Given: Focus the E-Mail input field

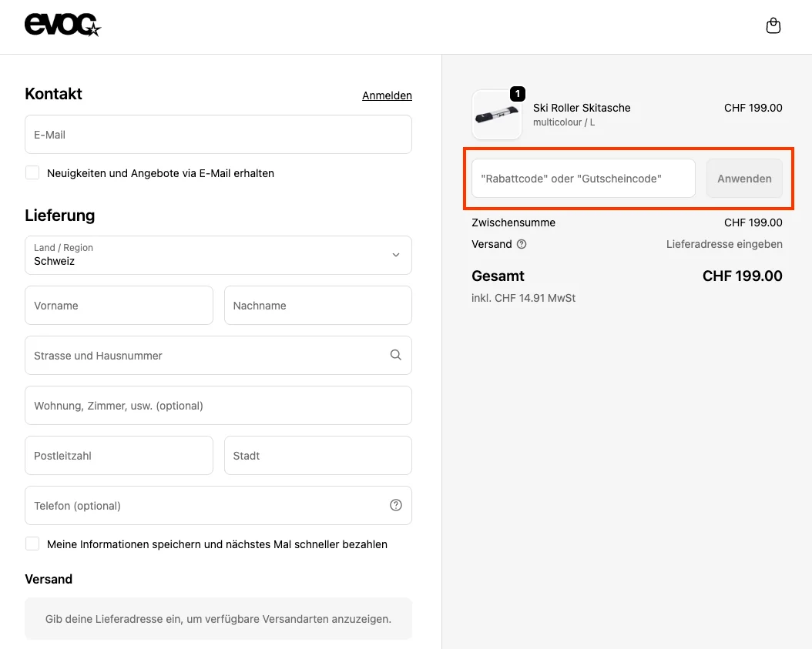Looking at the screenshot, I should pos(218,135).
